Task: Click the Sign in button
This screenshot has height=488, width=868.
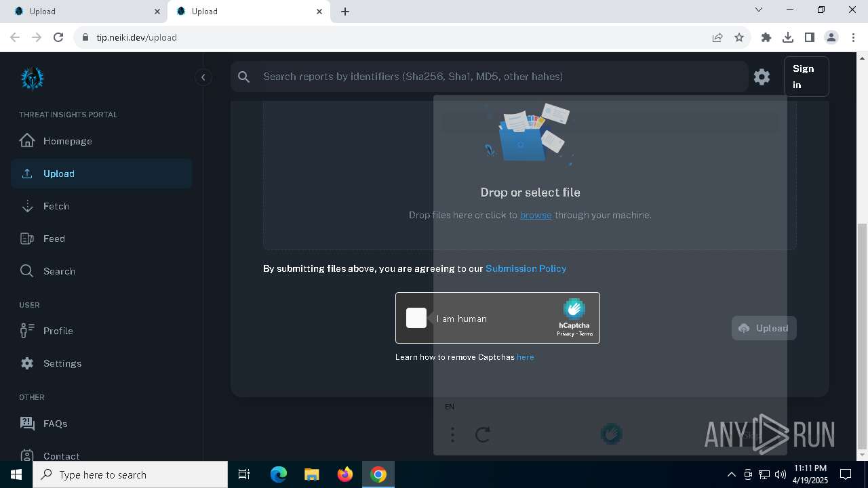Action: pyautogui.click(x=806, y=77)
